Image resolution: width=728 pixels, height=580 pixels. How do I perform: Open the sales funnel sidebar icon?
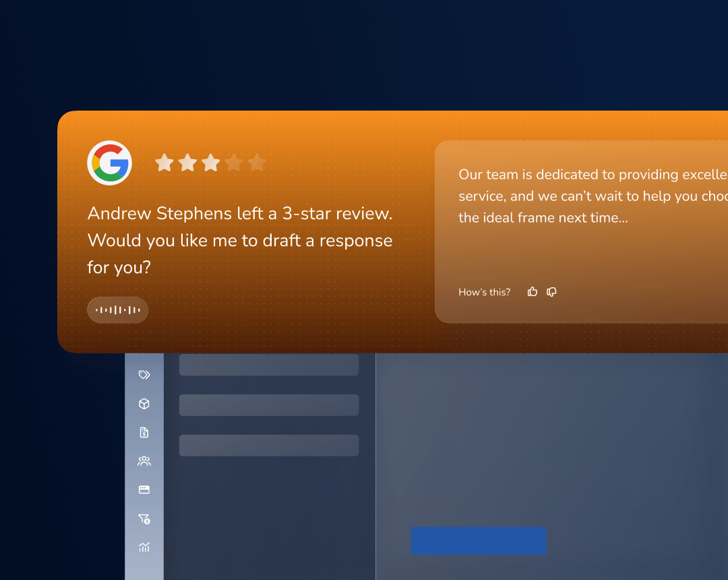click(x=144, y=519)
